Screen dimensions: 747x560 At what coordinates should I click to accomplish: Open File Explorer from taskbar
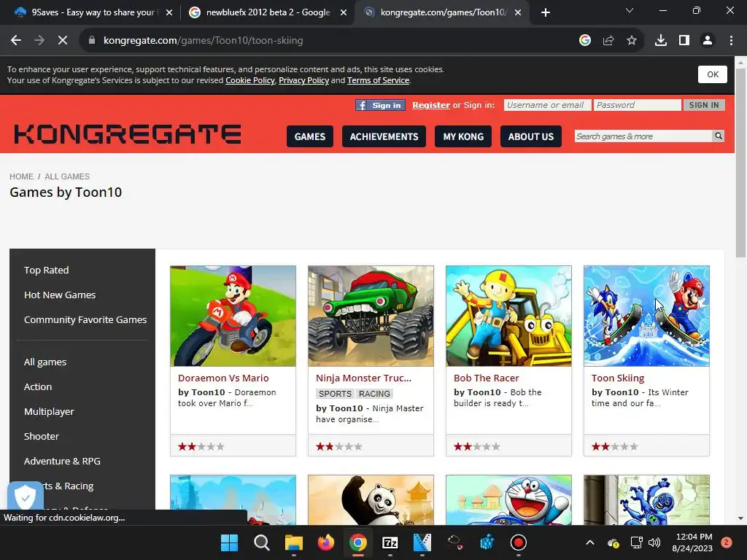293,542
